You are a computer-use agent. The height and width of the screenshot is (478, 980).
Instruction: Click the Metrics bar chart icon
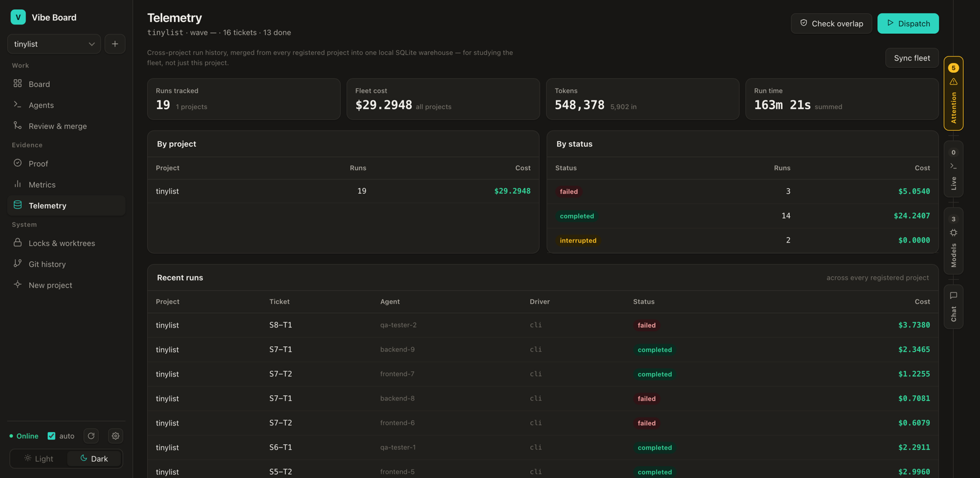(x=17, y=184)
